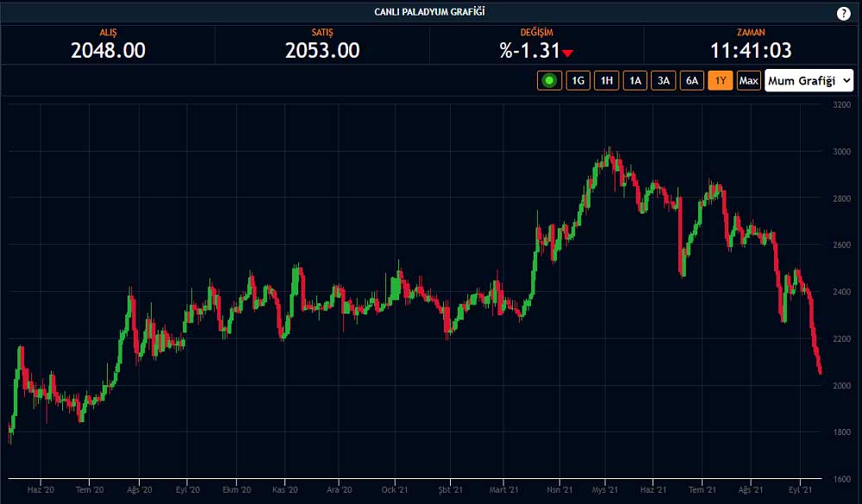Select the 1G time range
The image size is (862, 504).
click(578, 81)
